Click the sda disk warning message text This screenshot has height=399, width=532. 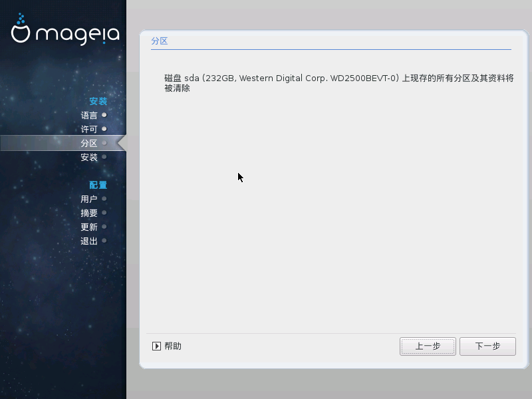tap(339, 83)
